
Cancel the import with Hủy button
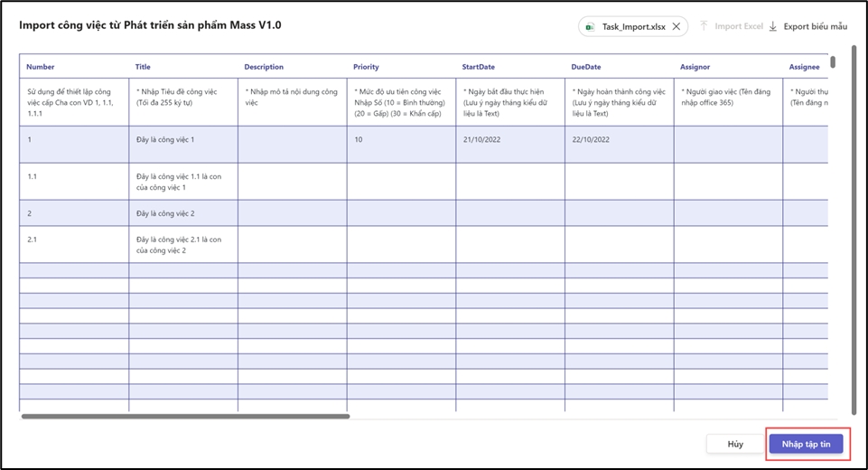click(735, 444)
